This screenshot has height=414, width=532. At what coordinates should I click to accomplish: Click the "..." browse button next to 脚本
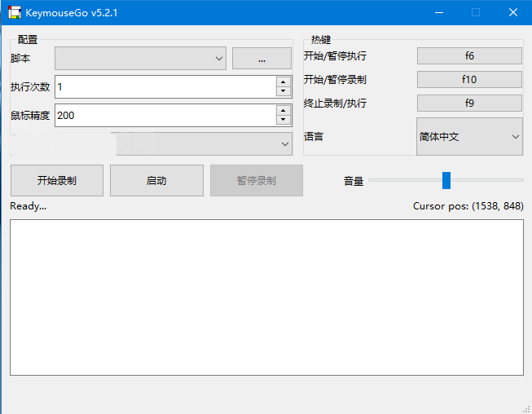[262, 59]
